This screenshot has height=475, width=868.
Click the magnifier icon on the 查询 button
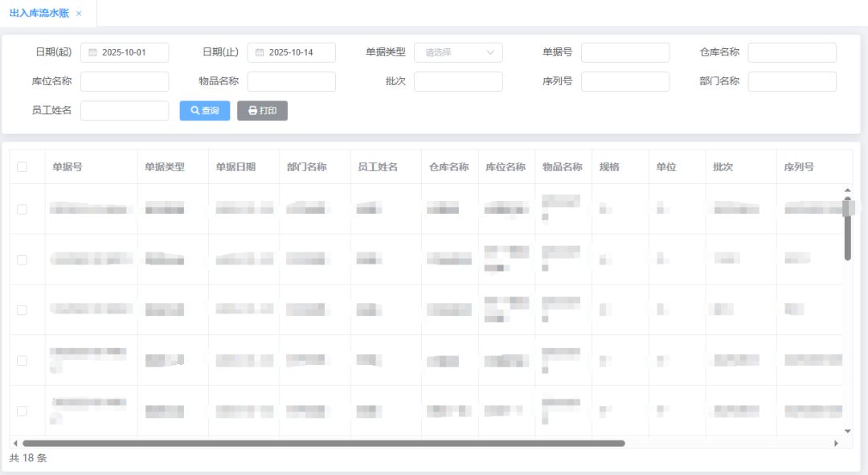[x=193, y=110]
